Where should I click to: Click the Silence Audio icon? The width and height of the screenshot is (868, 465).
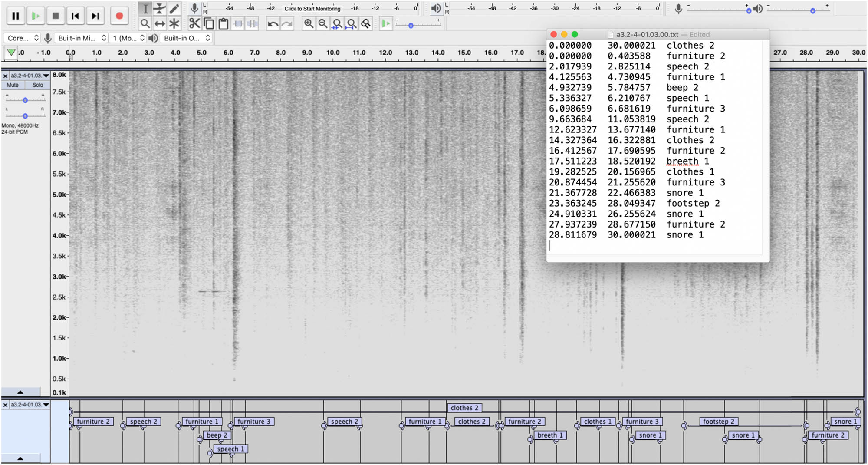252,24
